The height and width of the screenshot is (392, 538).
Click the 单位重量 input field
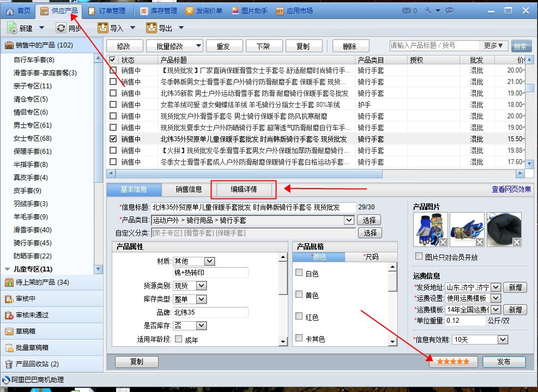coord(465,321)
